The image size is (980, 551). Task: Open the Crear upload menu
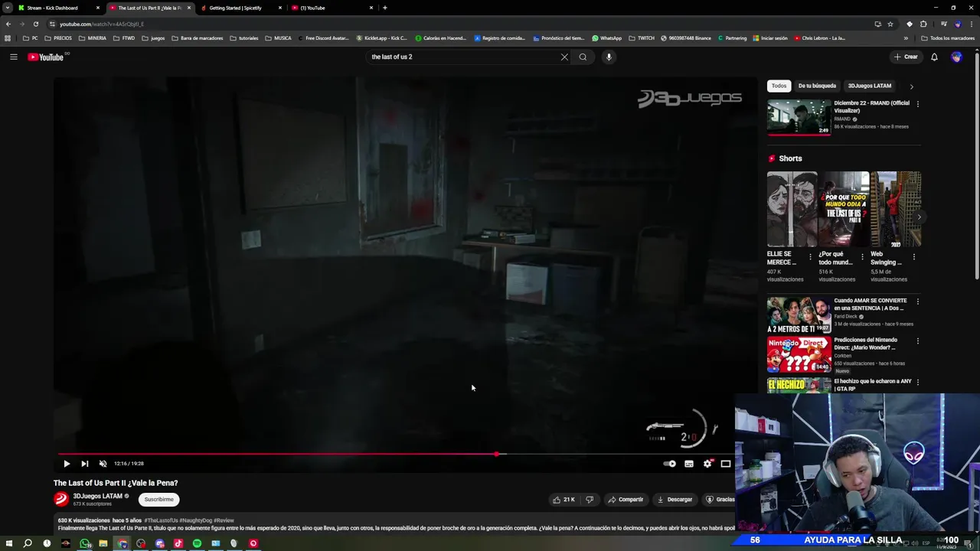click(x=906, y=57)
